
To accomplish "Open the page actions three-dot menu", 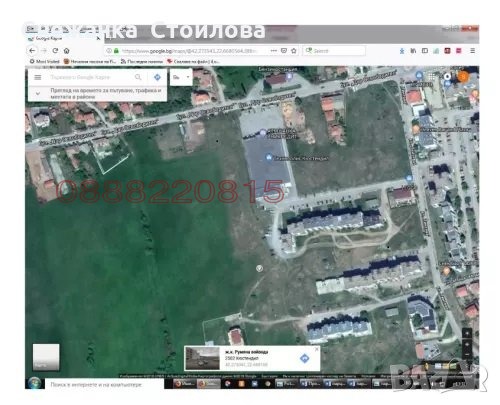I will tap(274, 51).
